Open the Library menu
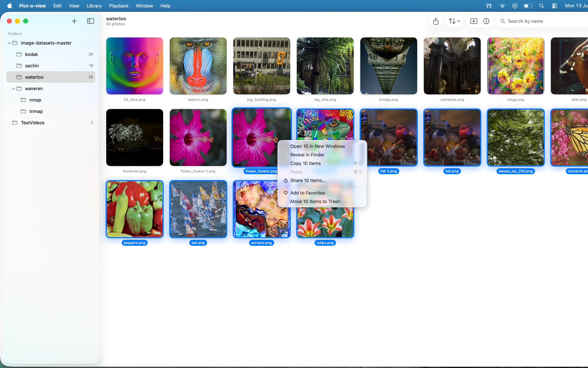 coord(94,6)
